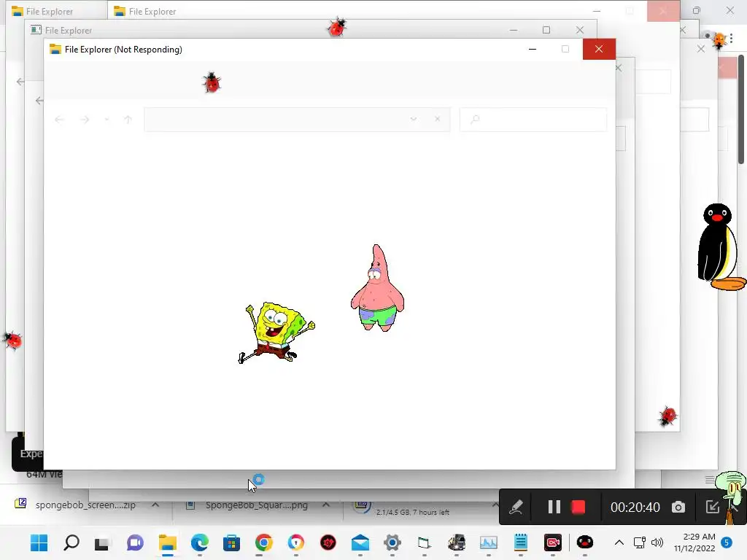The image size is (747, 560).
Task: Click the ladybug near the bottom right window corner
Action: 668,416
